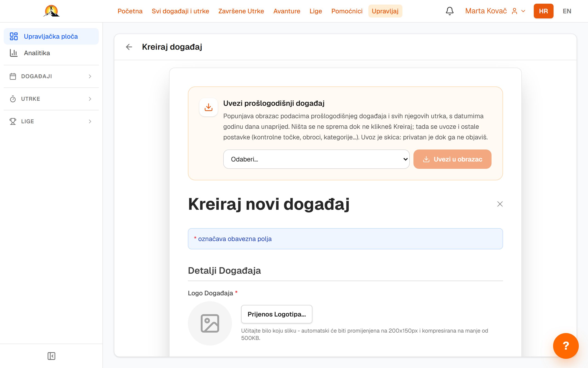Click the Analitika bar chart icon

14,53
